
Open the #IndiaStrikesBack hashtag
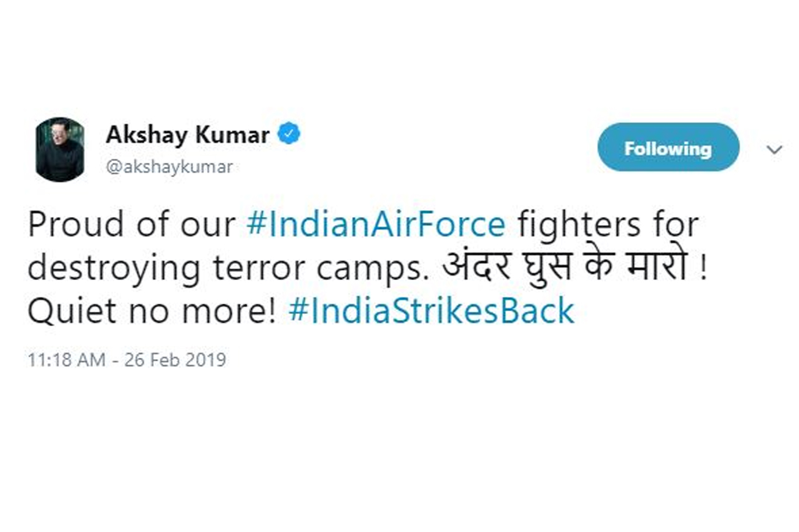pos(431,311)
